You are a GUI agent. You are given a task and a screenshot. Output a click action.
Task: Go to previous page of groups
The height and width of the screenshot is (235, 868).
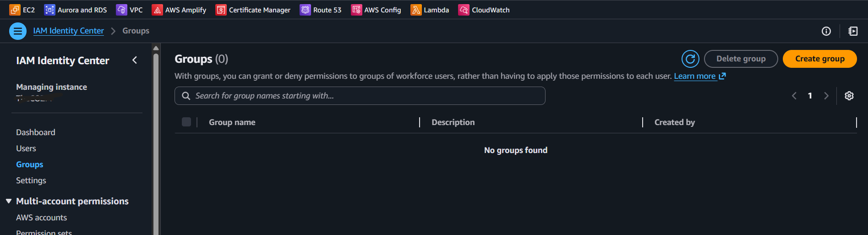[794, 96]
